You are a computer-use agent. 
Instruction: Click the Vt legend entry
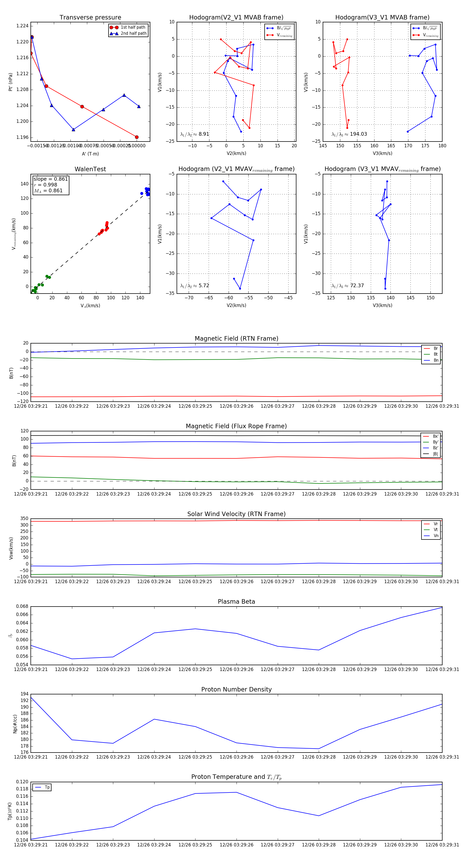click(431, 530)
